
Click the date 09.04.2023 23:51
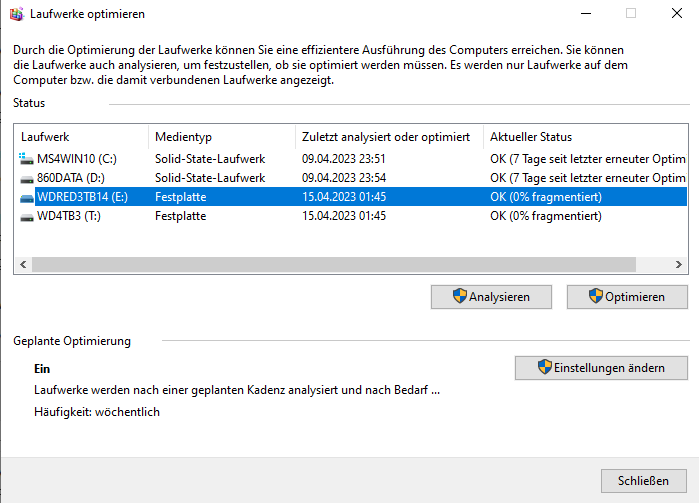point(343,159)
